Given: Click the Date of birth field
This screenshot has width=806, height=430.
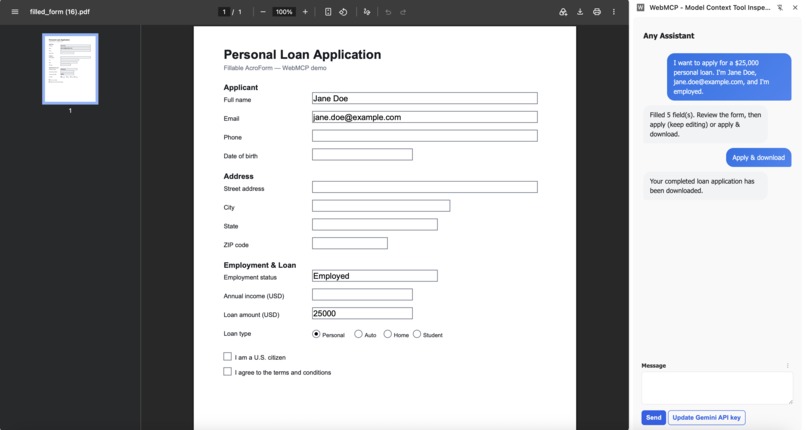Looking at the screenshot, I should (x=362, y=154).
